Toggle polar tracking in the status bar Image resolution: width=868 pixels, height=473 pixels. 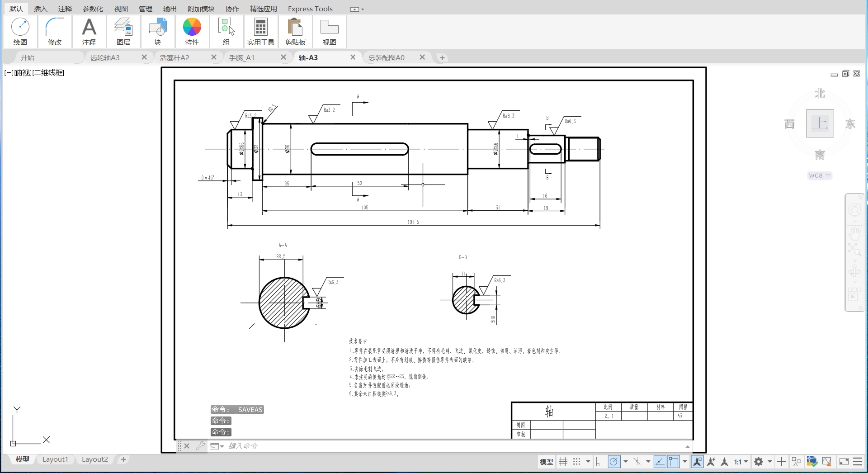(614, 462)
